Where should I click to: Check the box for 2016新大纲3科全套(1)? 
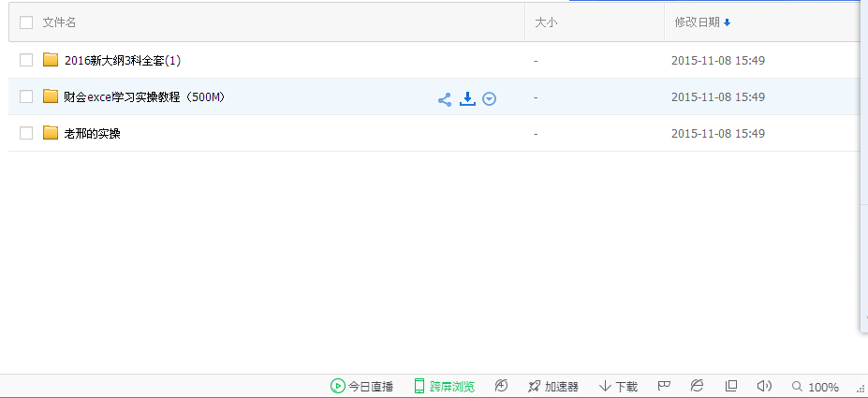tap(26, 60)
